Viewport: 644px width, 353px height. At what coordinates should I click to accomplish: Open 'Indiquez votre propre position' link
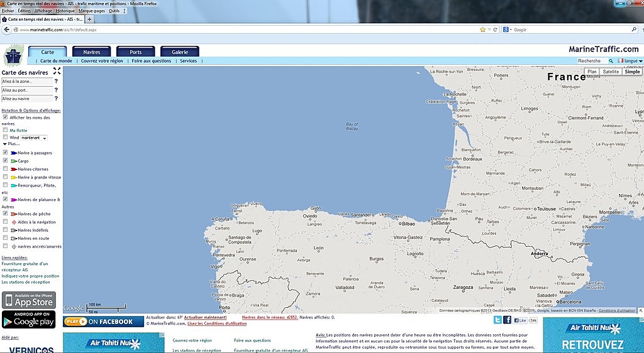[30, 276]
